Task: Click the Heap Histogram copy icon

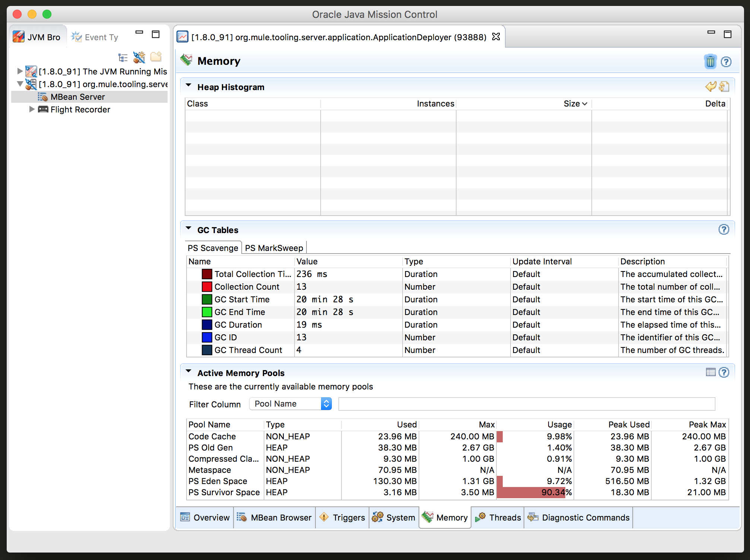Action: click(x=724, y=86)
